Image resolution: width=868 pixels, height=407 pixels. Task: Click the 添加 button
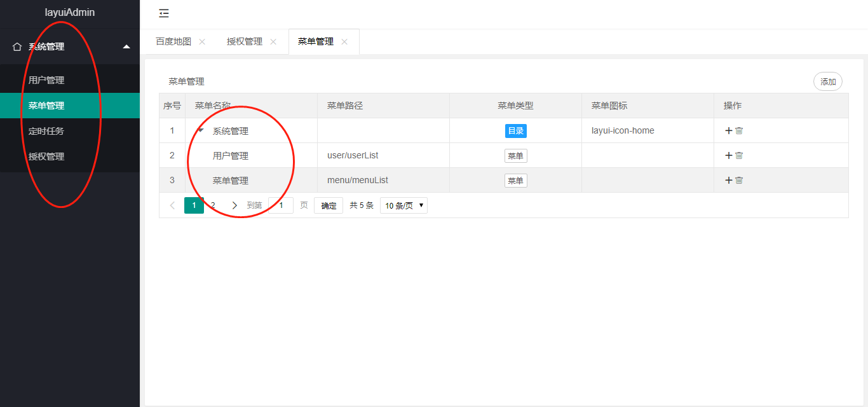pyautogui.click(x=828, y=81)
